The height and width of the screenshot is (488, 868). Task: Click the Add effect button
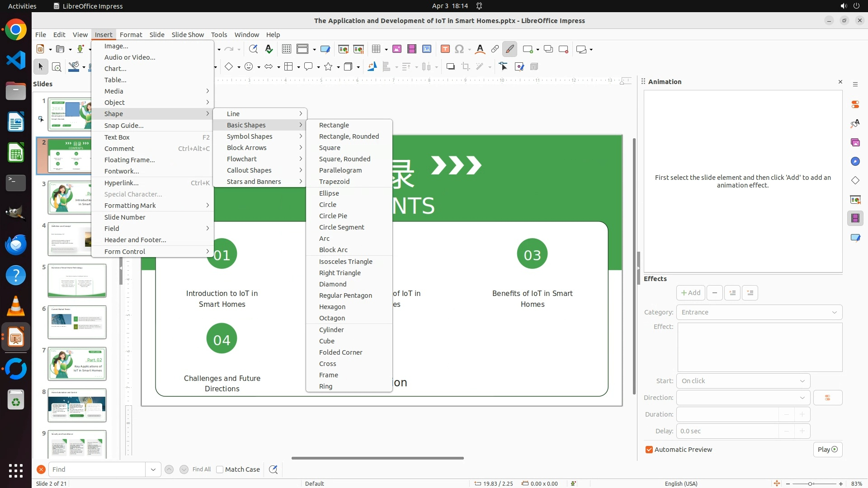point(690,293)
